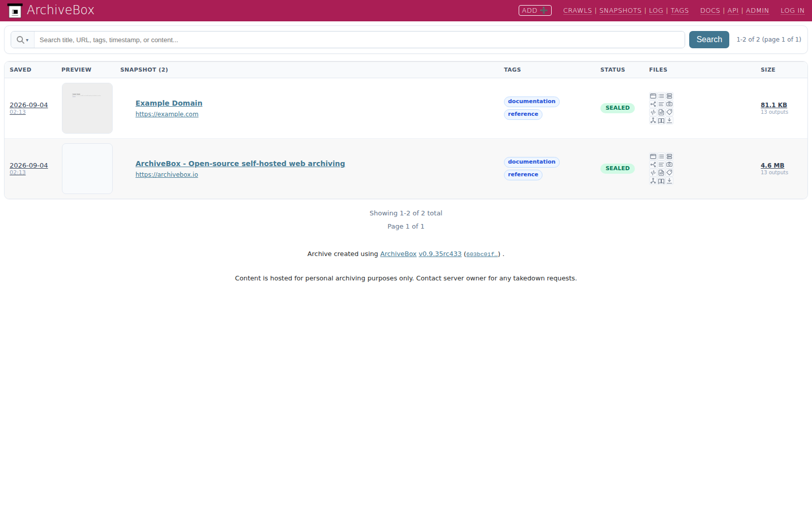The width and height of the screenshot is (812, 508).
Task: Open browser-window output icon for Example Domain
Action: [x=653, y=96]
